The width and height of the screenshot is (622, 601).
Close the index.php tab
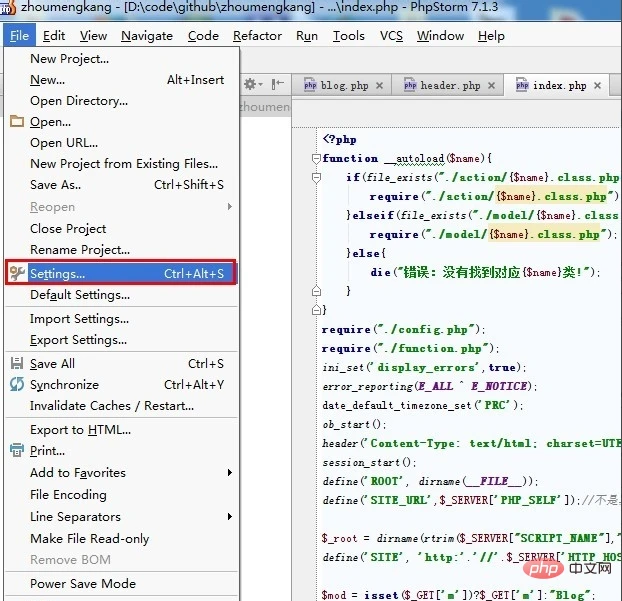click(x=597, y=85)
